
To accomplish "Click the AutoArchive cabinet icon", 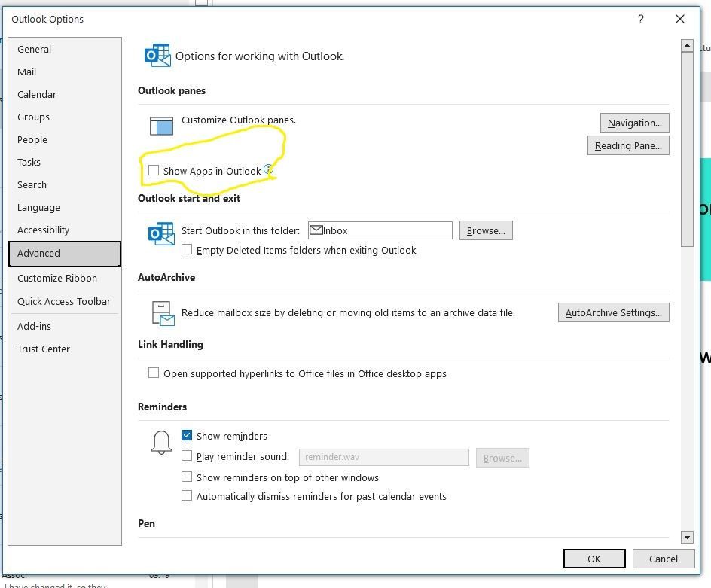I will 163,313.
